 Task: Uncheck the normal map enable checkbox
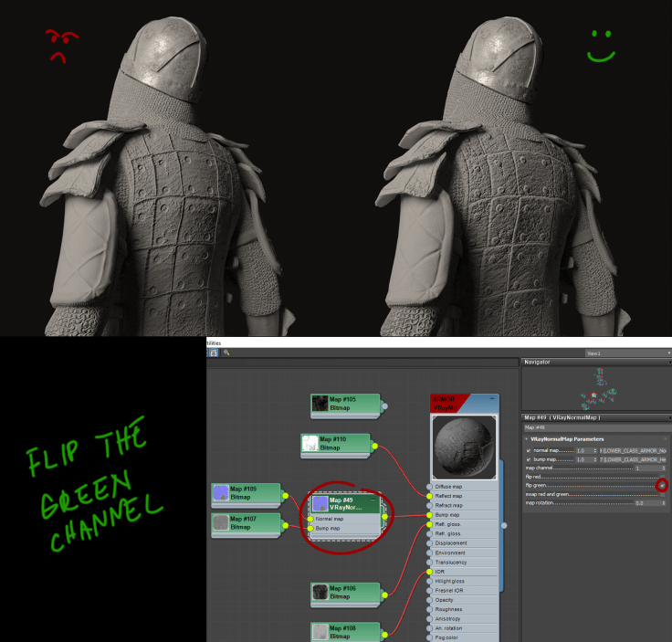pos(529,450)
